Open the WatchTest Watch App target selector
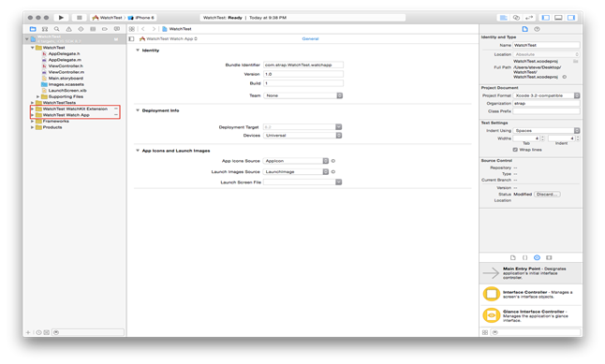Image resolution: width=605 pixels, height=364 pixels. coord(169,39)
